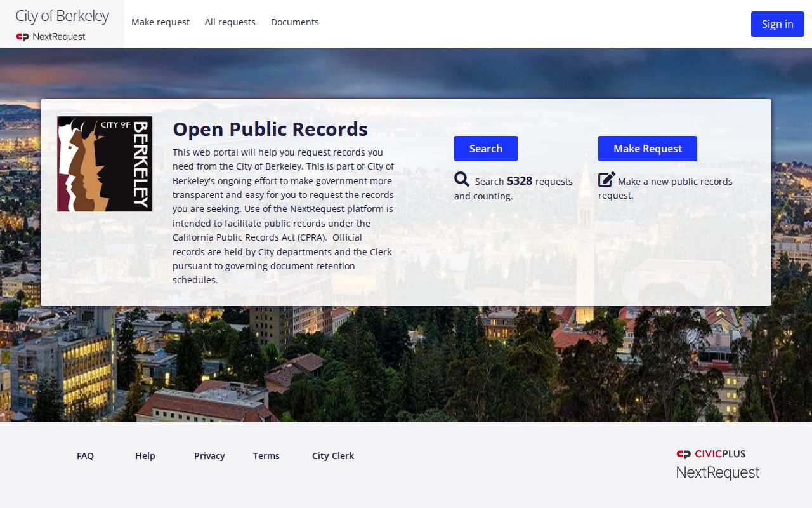The height and width of the screenshot is (508, 812).
Task: Click the blue Make Request button
Action: point(648,149)
